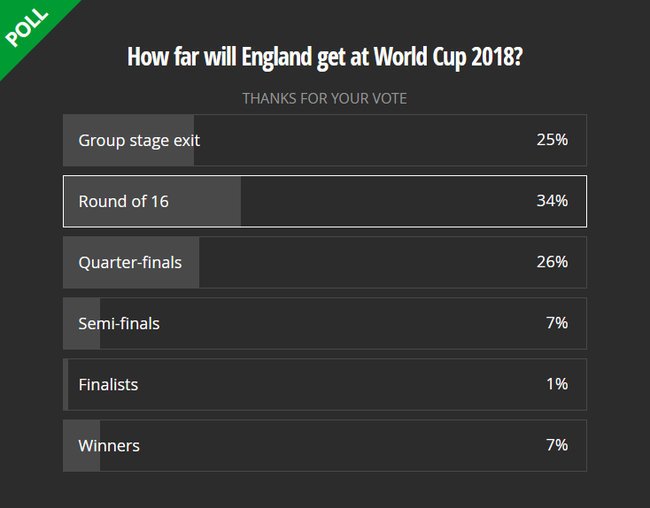Click the 34% result value
This screenshot has width=650, height=508.
(x=552, y=201)
